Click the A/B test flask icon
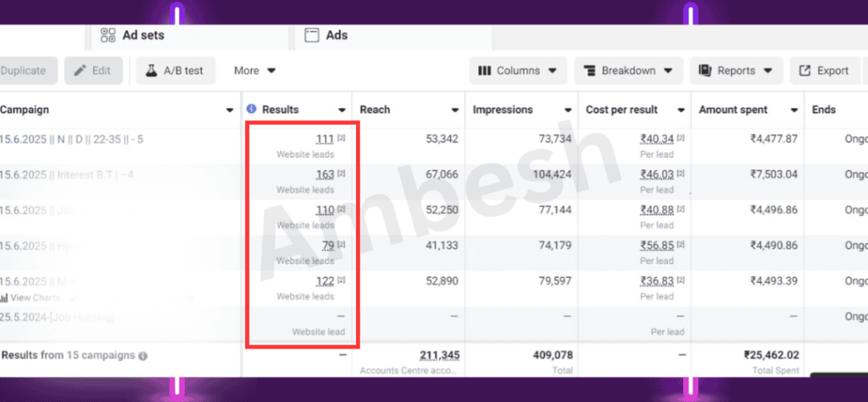This screenshot has height=402, width=868. (x=151, y=70)
